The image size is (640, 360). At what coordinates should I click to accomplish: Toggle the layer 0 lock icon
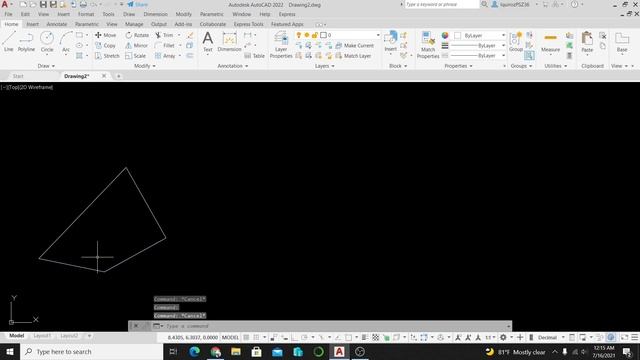[315, 35]
